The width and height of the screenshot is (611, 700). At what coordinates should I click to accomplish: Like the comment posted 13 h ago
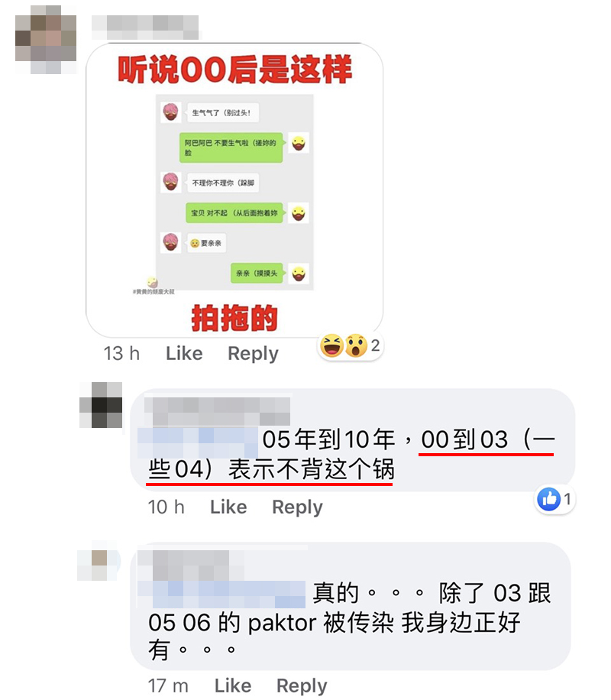coord(184,354)
